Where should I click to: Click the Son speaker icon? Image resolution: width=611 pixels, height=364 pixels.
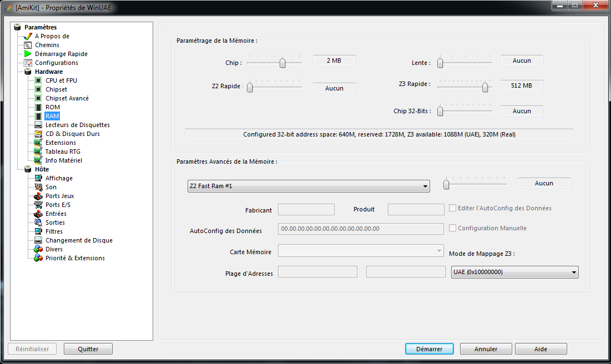coord(38,187)
